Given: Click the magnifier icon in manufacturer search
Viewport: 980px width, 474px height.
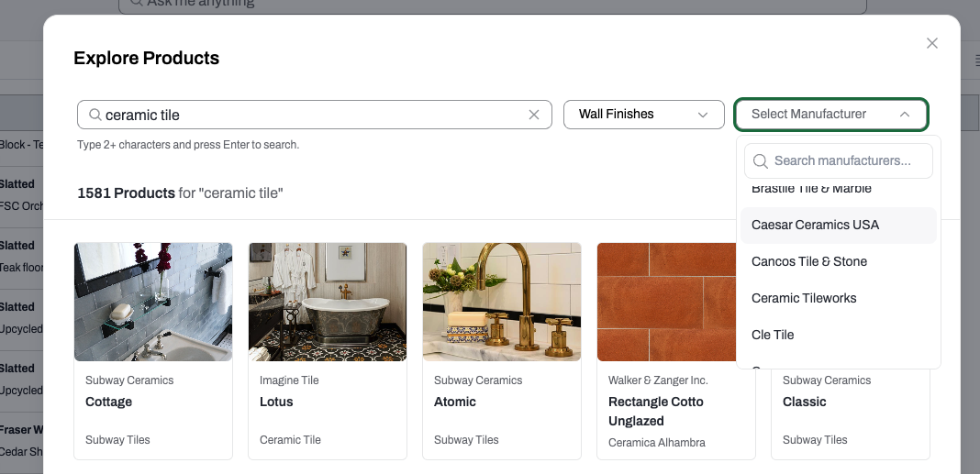Looking at the screenshot, I should pyautogui.click(x=760, y=161).
